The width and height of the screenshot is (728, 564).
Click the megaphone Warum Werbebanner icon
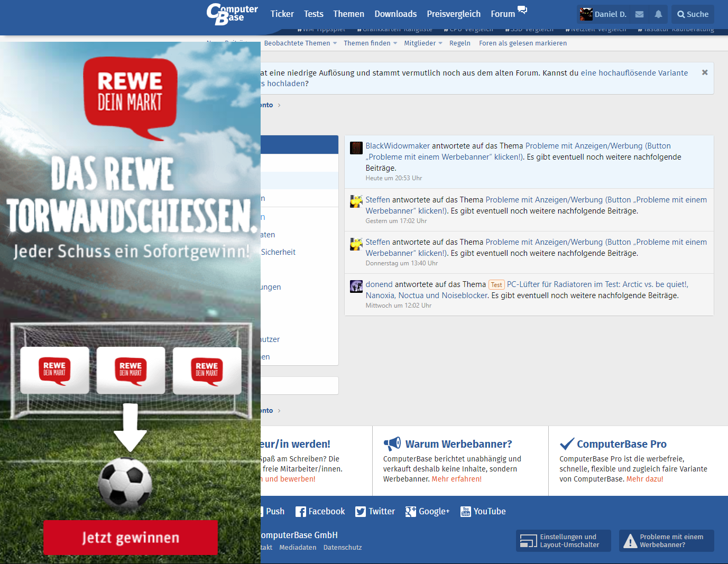coord(392,443)
